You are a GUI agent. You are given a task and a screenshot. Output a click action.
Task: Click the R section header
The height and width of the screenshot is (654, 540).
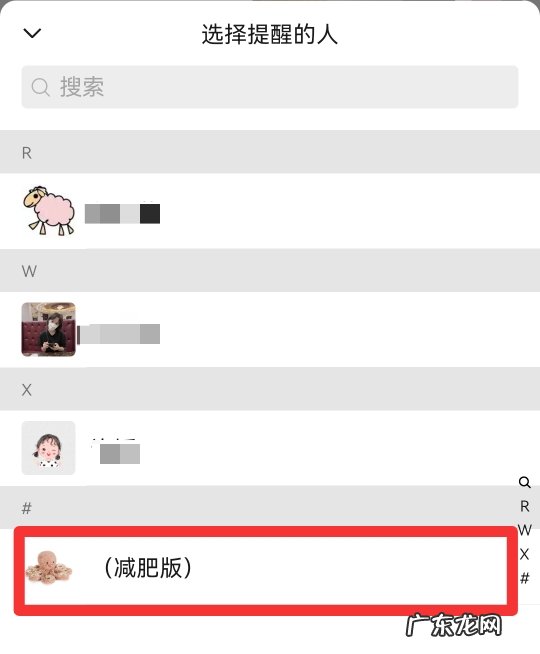tap(270, 152)
